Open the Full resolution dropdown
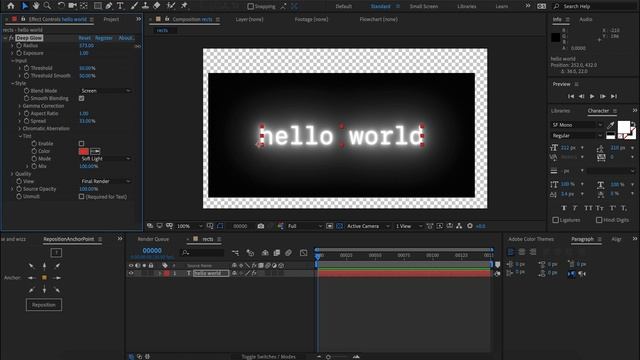The width and height of the screenshot is (640, 360). pyautogui.click(x=304, y=226)
